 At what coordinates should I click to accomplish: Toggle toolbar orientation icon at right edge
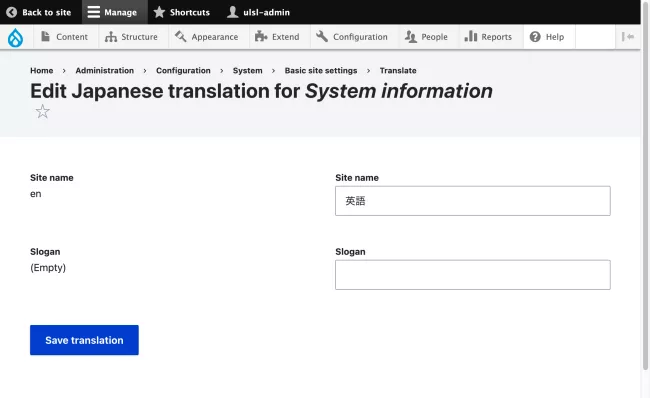628,37
